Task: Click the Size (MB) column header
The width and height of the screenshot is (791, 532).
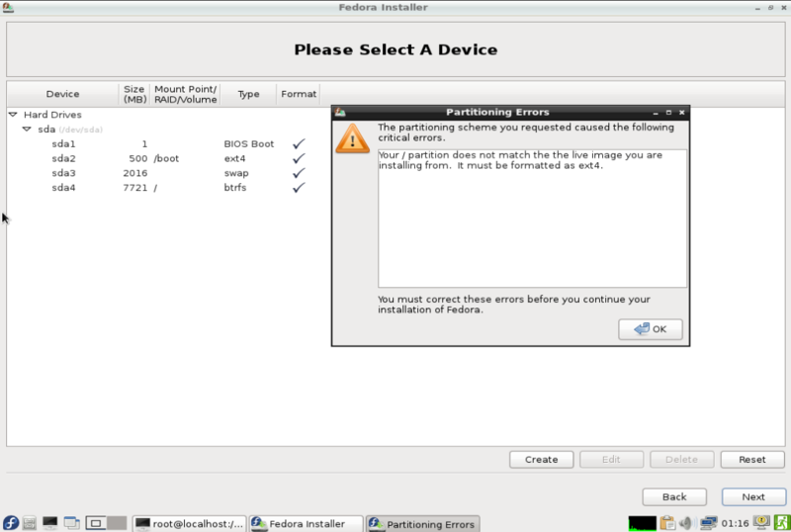Action: (x=134, y=94)
